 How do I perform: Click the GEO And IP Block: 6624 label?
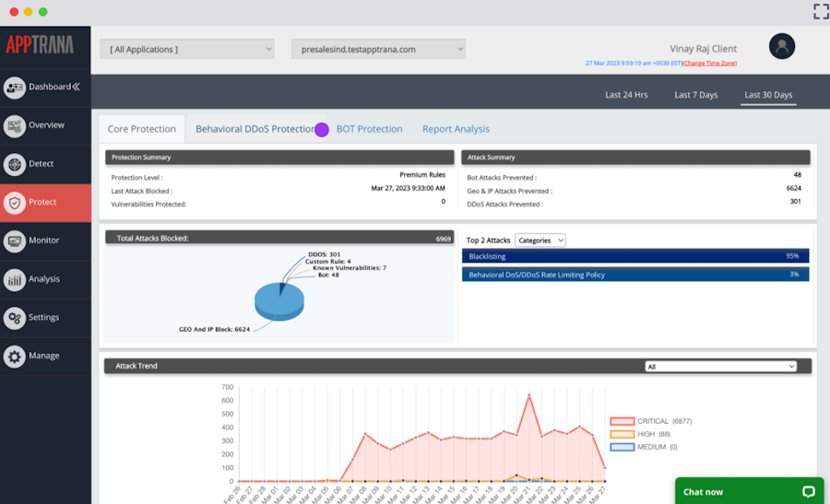coord(214,329)
